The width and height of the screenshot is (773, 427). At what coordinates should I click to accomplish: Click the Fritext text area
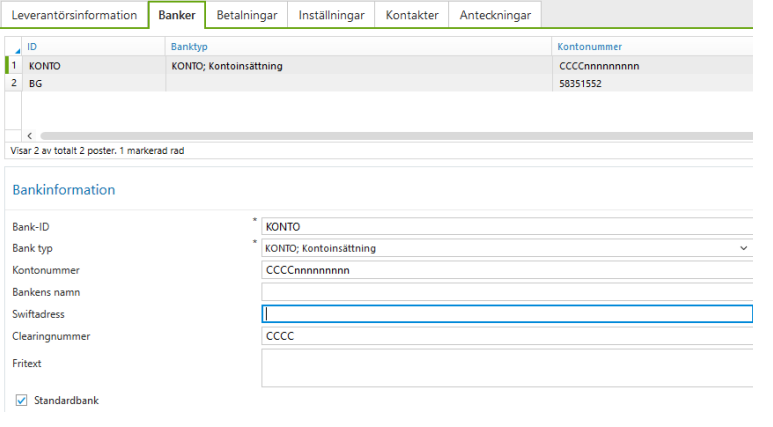pyautogui.click(x=507, y=368)
